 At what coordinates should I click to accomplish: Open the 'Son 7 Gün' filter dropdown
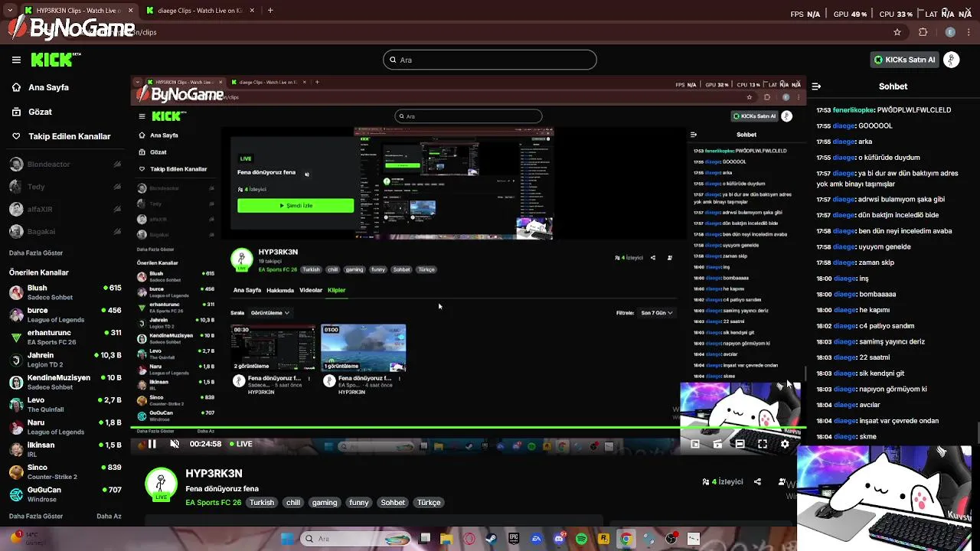[x=657, y=313]
